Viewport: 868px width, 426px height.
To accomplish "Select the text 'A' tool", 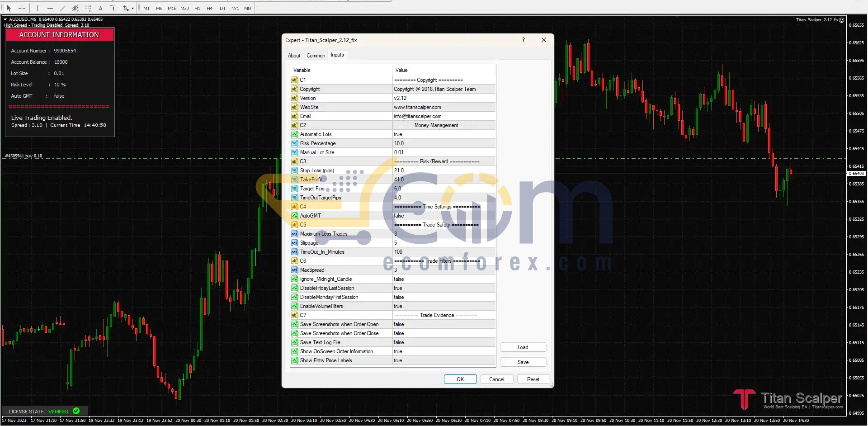I will coord(100,8).
